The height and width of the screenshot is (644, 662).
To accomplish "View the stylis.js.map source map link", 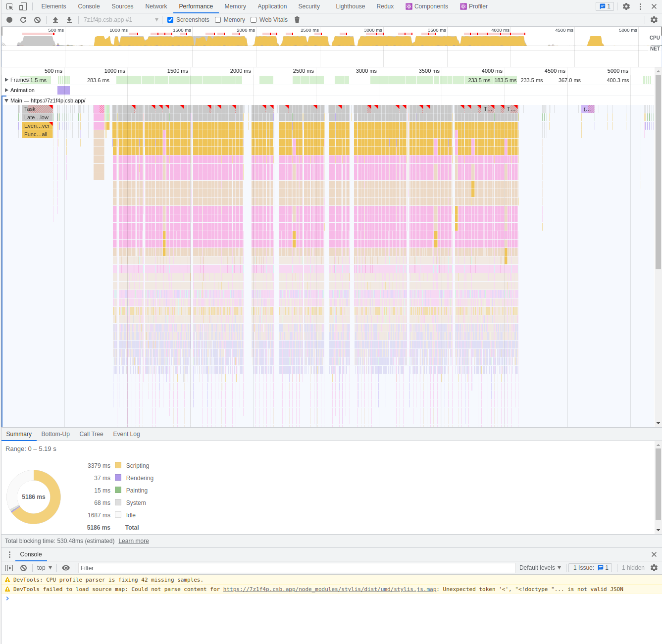I will 330,589.
